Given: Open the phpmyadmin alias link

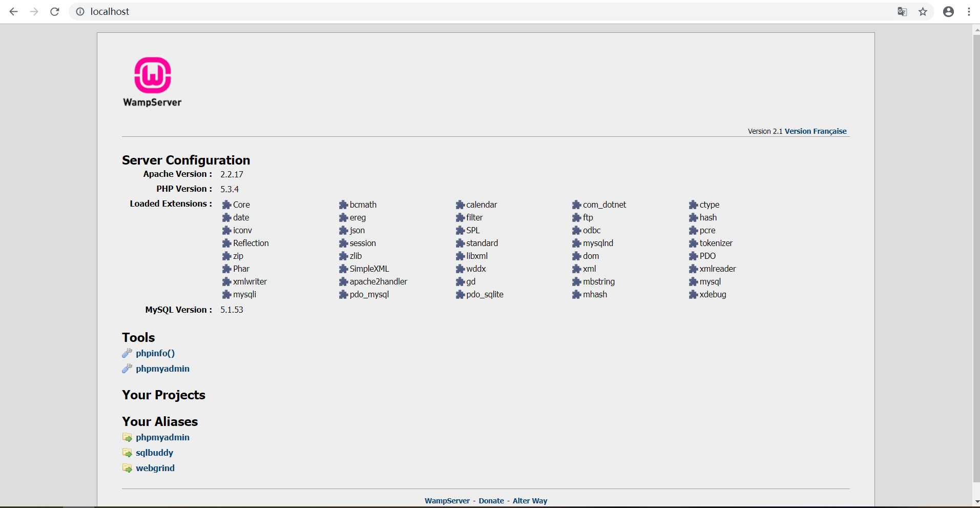Looking at the screenshot, I should 162,437.
